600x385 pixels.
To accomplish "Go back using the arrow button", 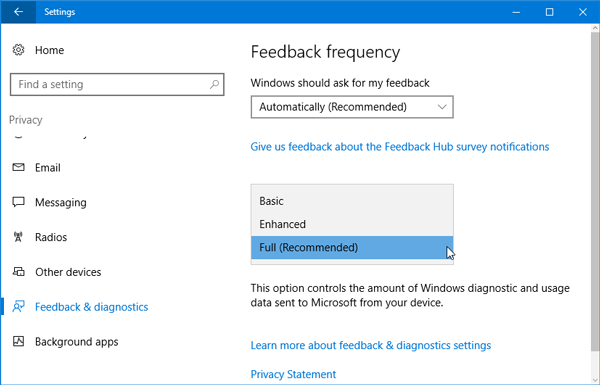I will tap(18, 12).
